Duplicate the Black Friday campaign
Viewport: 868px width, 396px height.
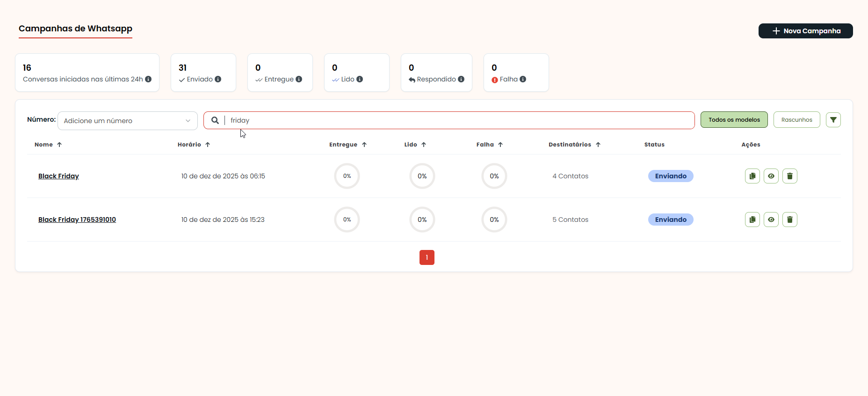pos(752,176)
